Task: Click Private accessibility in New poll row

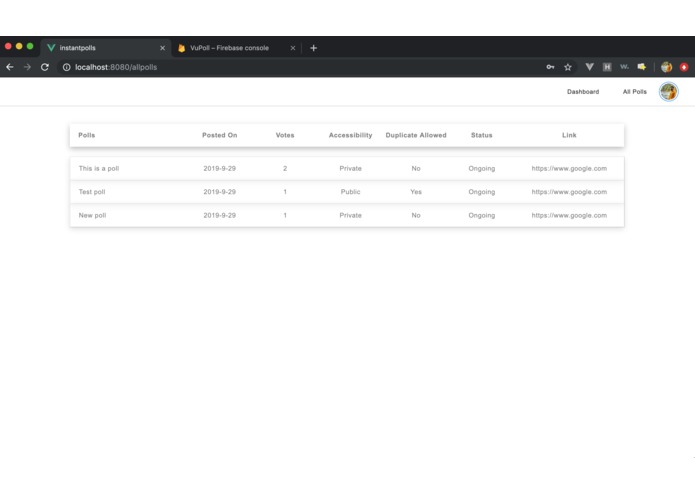Action: [x=351, y=215]
